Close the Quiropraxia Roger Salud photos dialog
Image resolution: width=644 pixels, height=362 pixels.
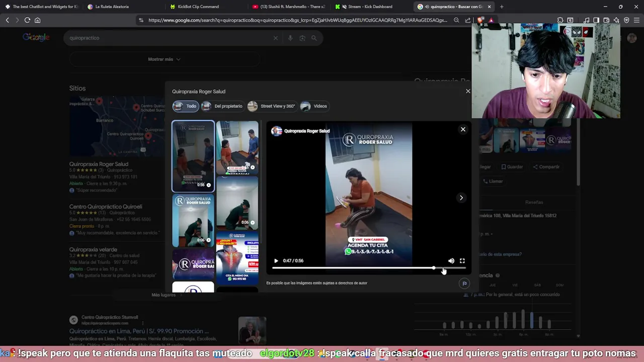coord(468,91)
